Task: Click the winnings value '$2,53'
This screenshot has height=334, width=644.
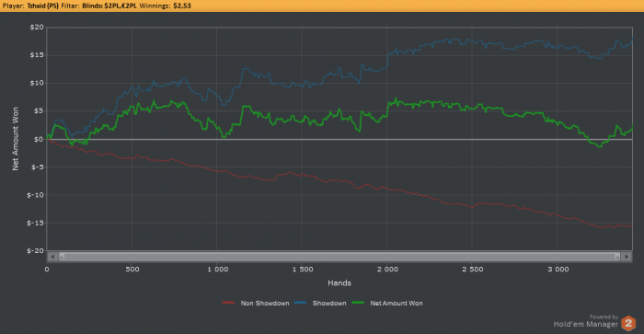Action: coord(182,6)
